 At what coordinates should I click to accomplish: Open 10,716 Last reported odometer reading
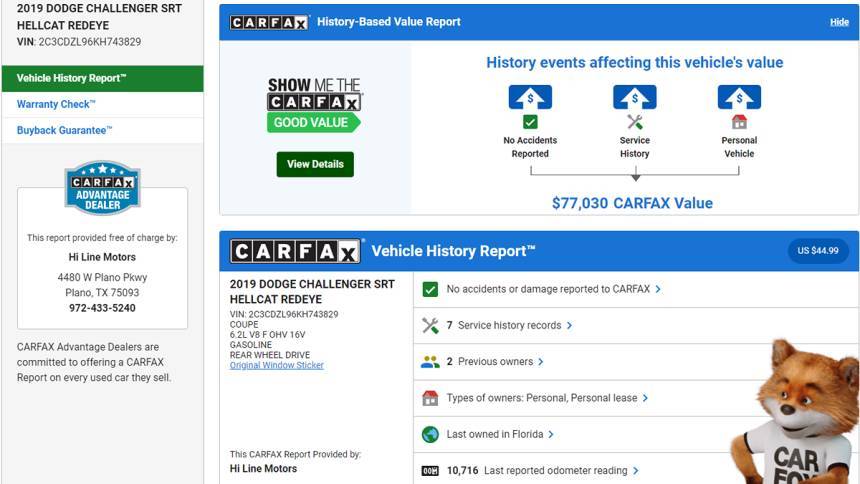pos(537,470)
